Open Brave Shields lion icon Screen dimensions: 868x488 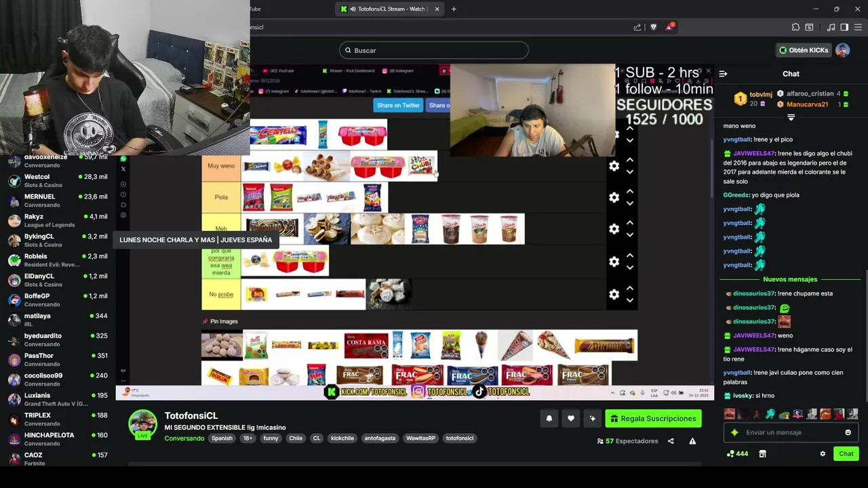pyautogui.click(x=654, y=27)
